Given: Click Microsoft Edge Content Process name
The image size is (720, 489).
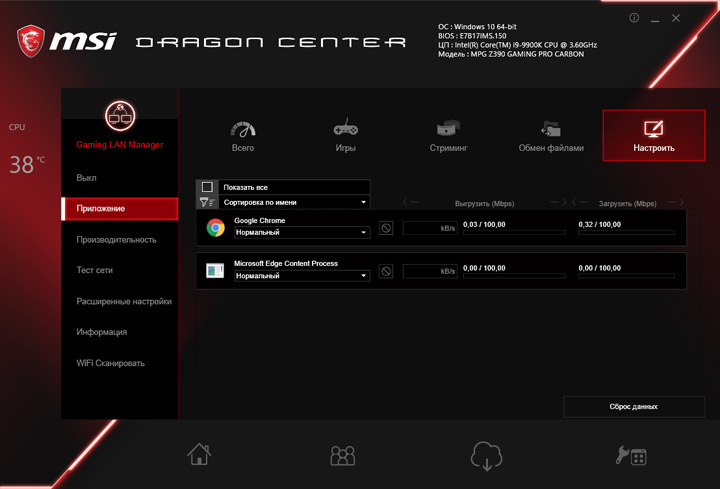Looking at the screenshot, I should click(x=286, y=263).
